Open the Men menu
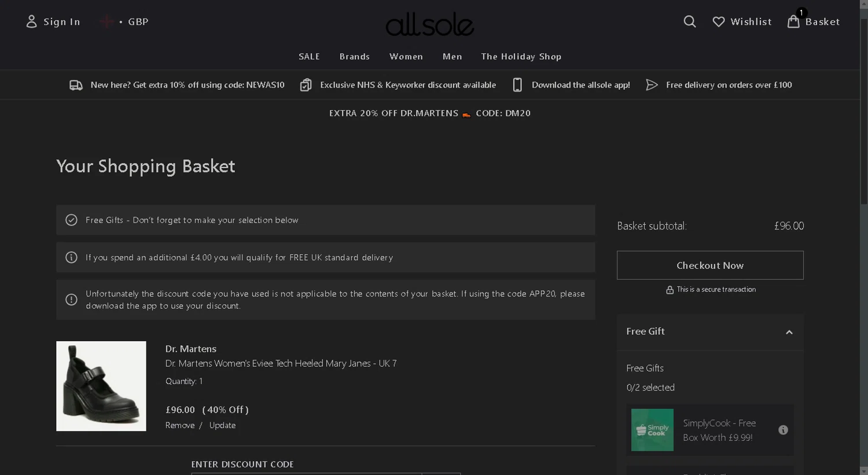Screen dimensions: 868x475 pos(453,56)
